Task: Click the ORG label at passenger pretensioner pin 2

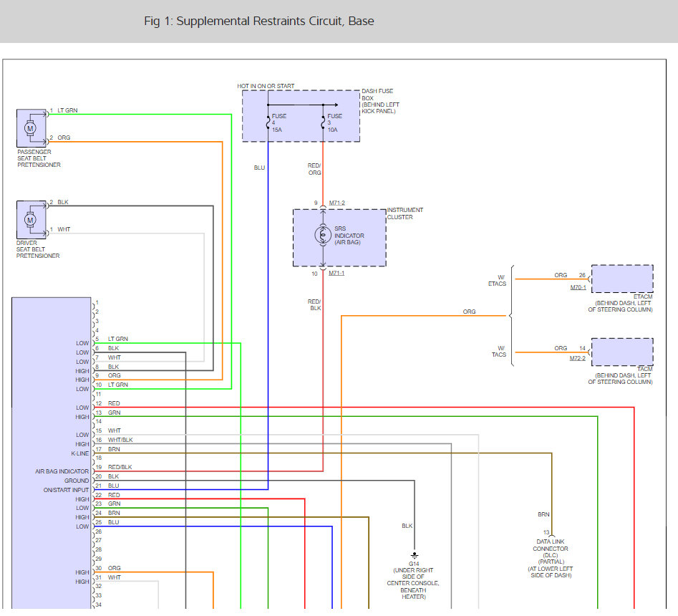Action: click(x=64, y=138)
